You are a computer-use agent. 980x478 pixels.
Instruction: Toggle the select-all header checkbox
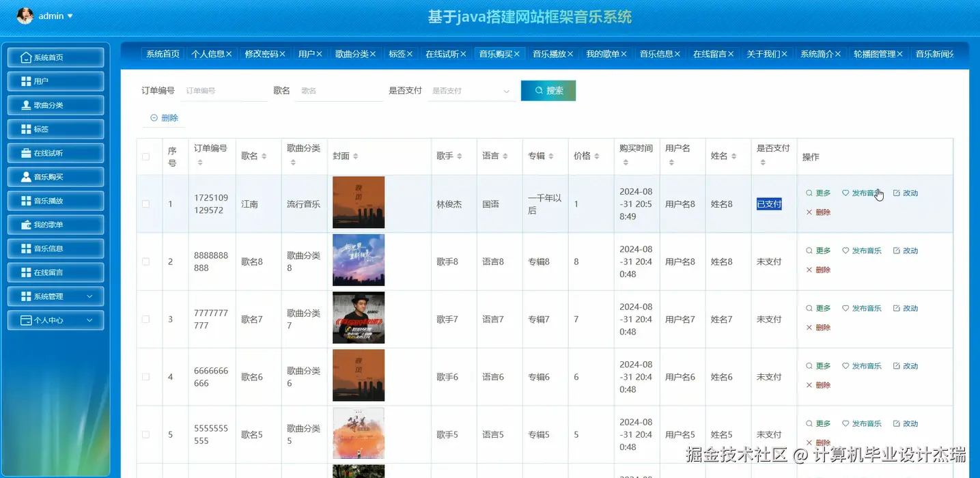click(145, 156)
